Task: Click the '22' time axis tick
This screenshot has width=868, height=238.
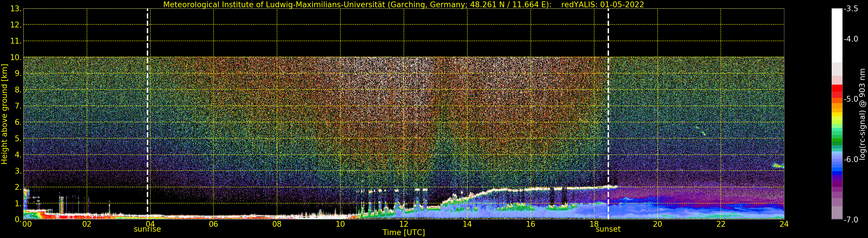Action: pyautogui.click(x=721, y=224)
